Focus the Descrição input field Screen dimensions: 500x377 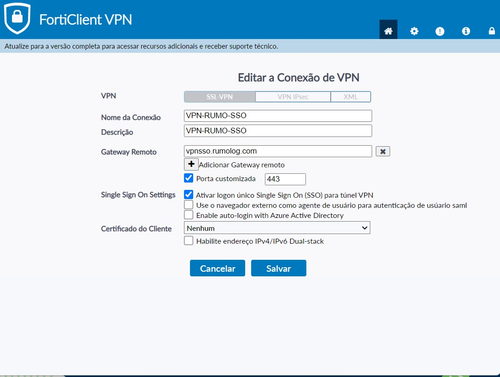coord(278,131)
